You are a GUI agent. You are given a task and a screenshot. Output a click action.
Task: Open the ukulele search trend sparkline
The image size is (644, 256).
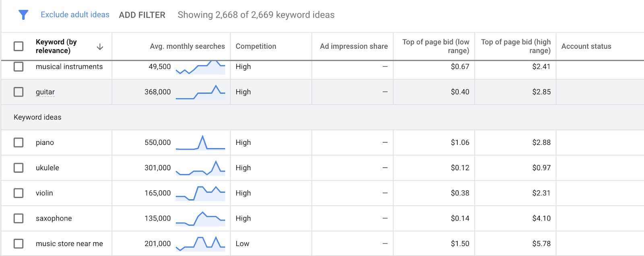(200, 168)
